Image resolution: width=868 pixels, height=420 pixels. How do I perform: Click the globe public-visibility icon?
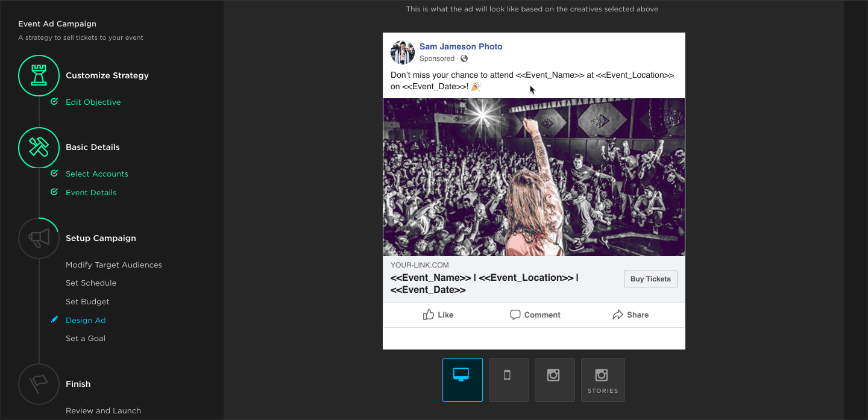464,58
